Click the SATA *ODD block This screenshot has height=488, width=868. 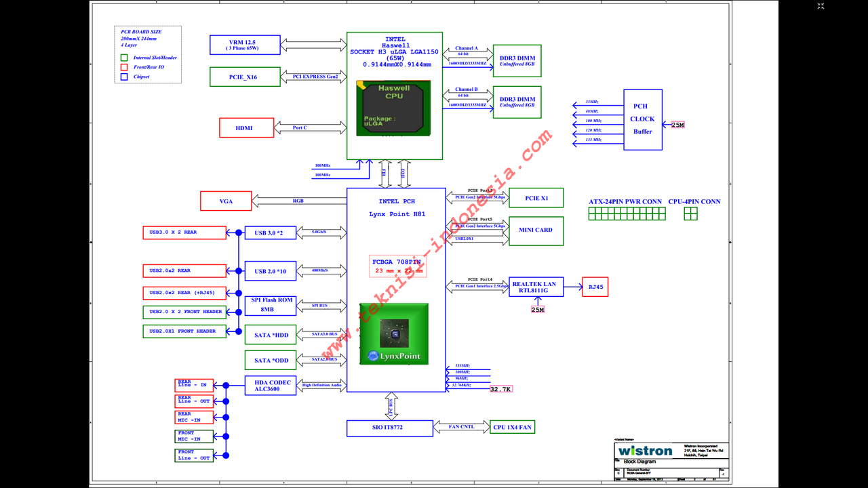click(x=271, y=360)
